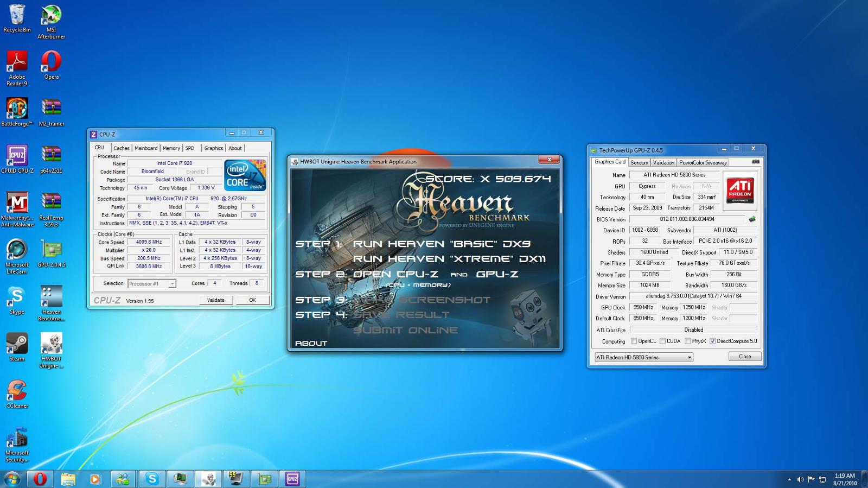This screenshot has height=488, width=868.
Task: Open Microsoft Security Essentials desktop icon
Action: [x=17, y=444]
